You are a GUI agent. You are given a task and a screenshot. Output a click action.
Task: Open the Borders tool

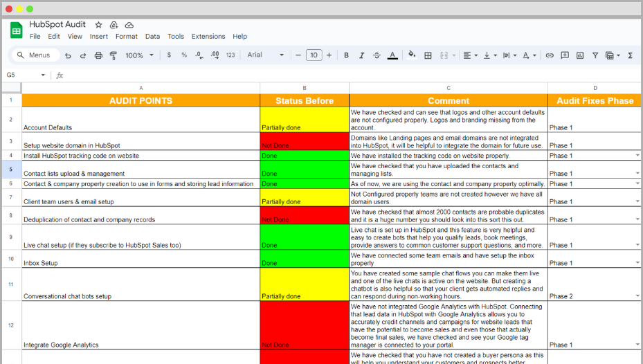pyautogui.click(x=428, y=55)
